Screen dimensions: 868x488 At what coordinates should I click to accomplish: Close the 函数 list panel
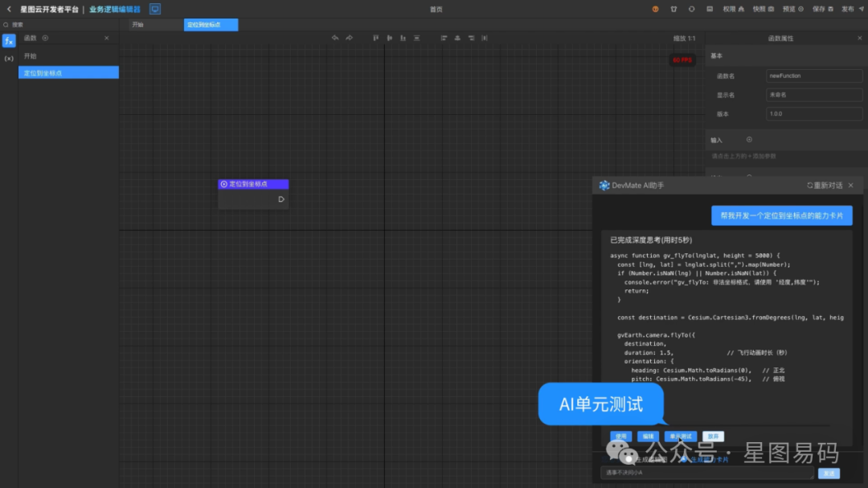tap(107, 39)
